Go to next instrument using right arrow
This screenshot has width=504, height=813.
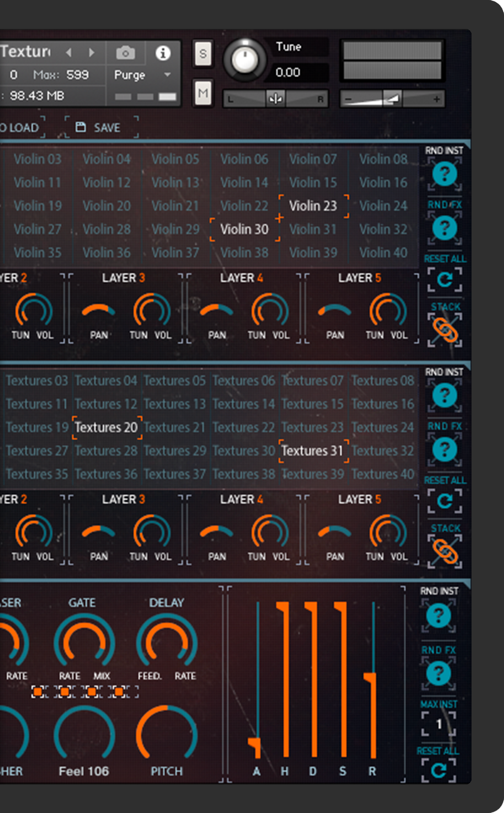(91, 52)
